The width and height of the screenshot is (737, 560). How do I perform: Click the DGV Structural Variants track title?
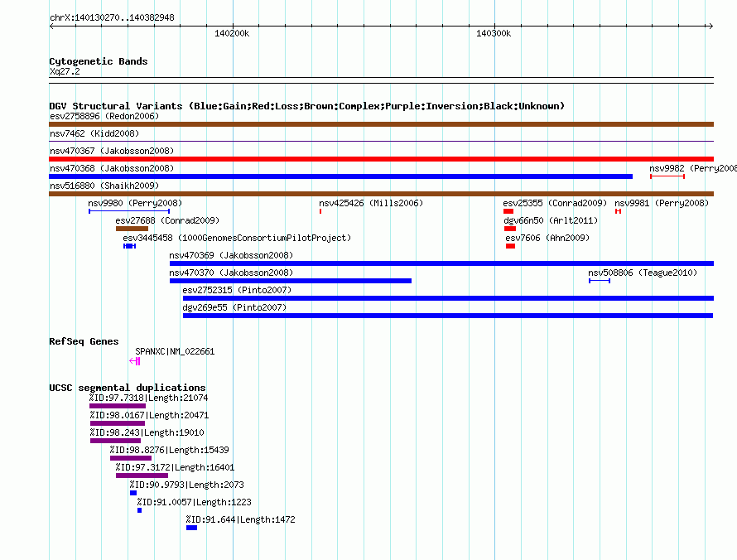tap(307, 106)
